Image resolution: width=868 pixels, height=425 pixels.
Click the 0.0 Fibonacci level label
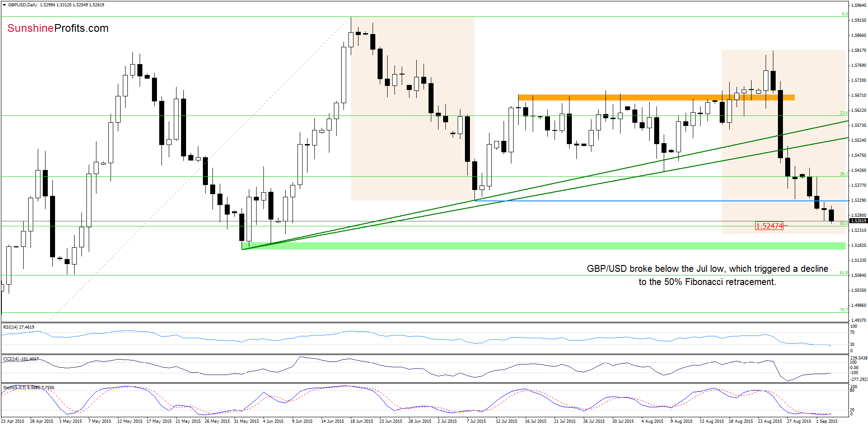[845, 14]
